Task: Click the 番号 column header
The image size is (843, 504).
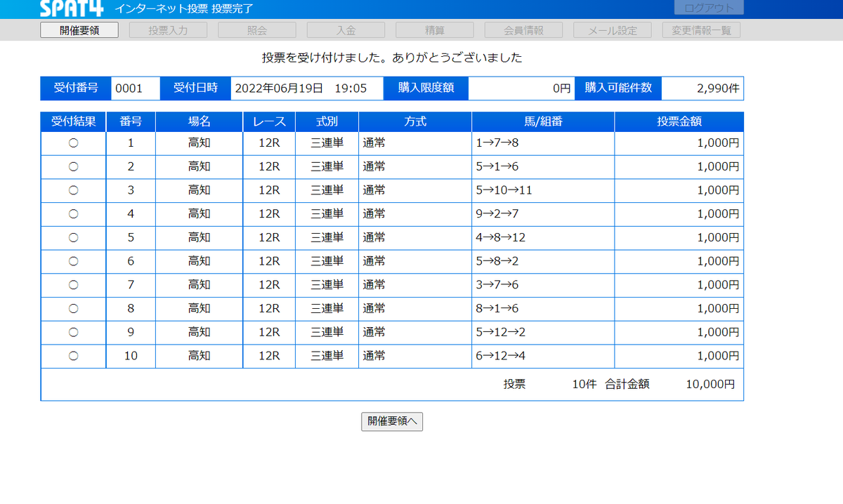Action: point(131,121)
